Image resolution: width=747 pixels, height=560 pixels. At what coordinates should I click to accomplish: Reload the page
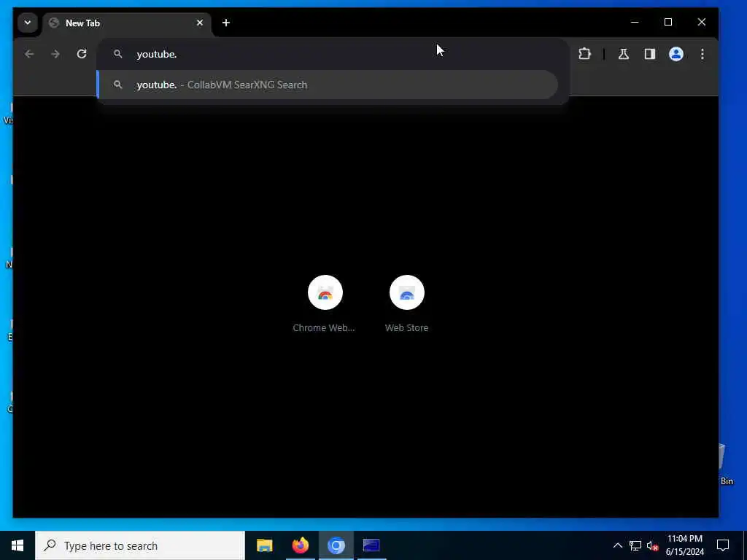[x=82, y=54]
